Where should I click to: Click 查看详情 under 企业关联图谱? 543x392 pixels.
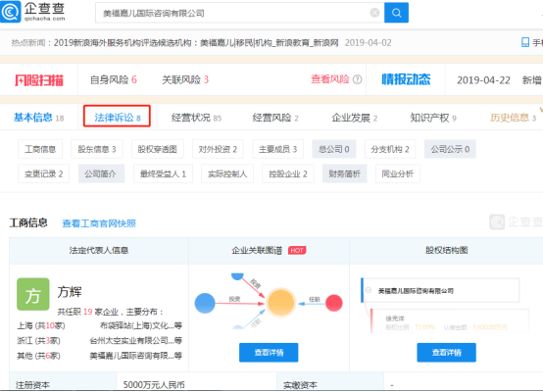pos(269,353)
